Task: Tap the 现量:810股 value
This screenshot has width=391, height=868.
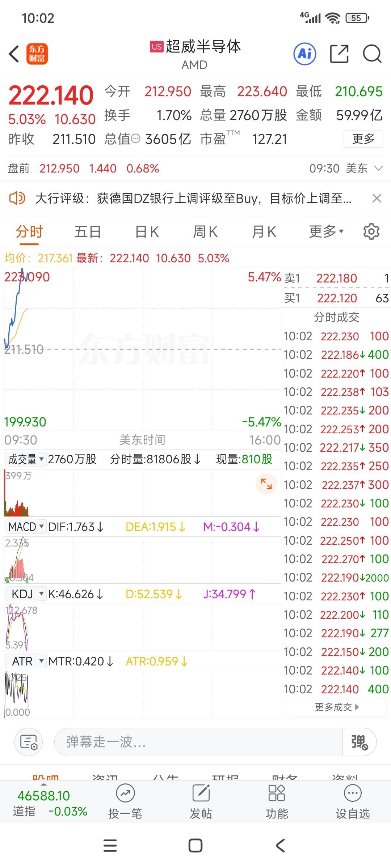Action: click(244, 459)
